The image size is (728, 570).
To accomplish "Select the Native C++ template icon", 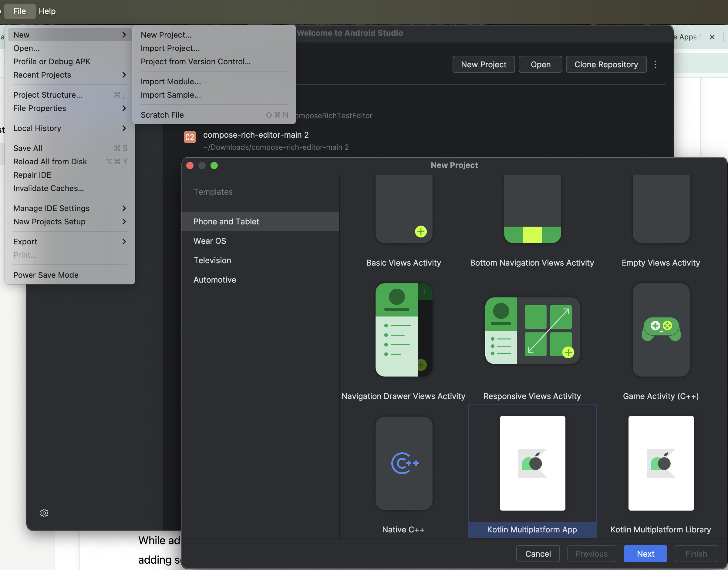I will point(404,463).
